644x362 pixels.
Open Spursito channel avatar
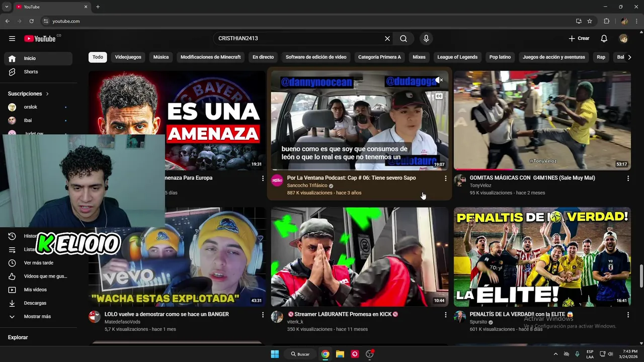(x=460, y=317)
